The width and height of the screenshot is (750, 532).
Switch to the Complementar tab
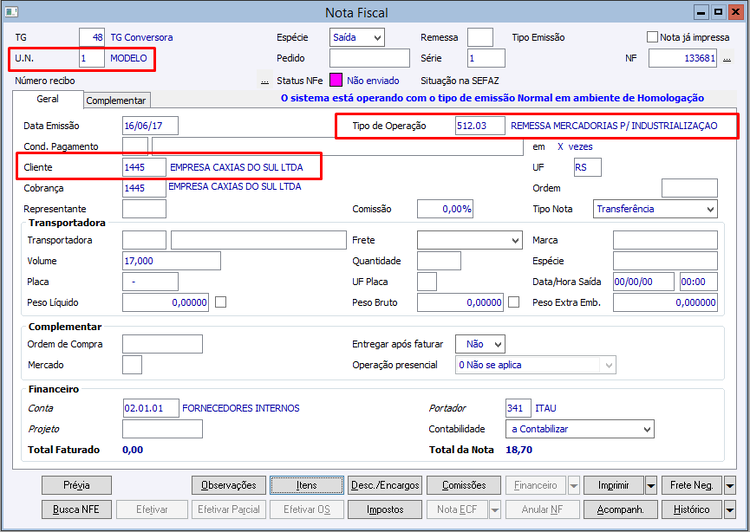point(116,100)
